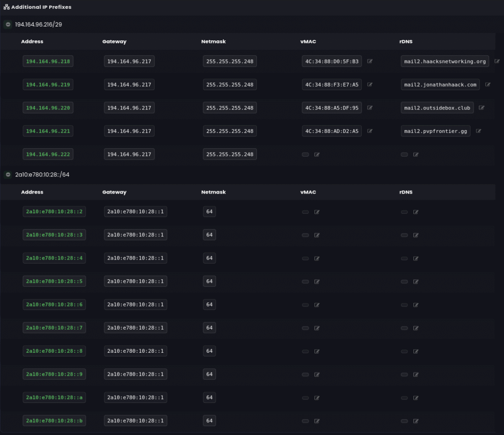Viewport: 504px width, 435px height.
Task: Edit vMAC 4C:34:88:F3:E7:A5 pencil icon
Action: coord(370,85)
